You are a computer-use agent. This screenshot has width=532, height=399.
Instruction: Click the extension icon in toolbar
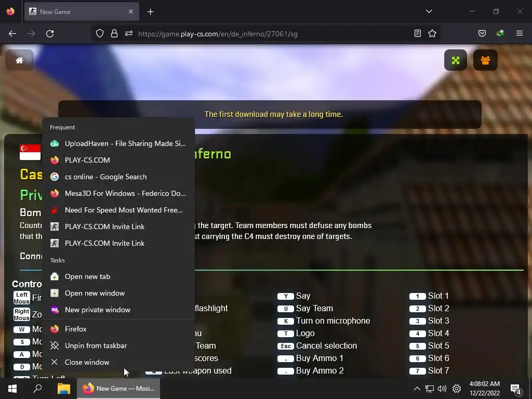500,33
